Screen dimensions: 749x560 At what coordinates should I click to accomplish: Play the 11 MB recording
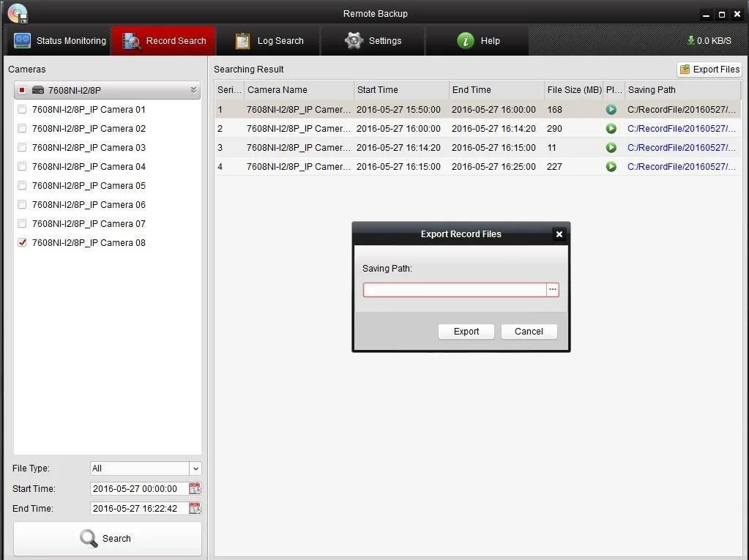[x=611, y=148]
